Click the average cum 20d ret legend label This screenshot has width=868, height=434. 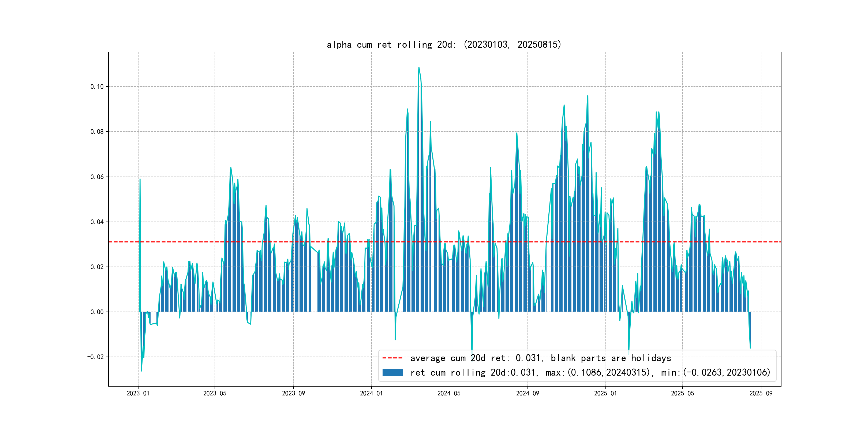(540, 358)
